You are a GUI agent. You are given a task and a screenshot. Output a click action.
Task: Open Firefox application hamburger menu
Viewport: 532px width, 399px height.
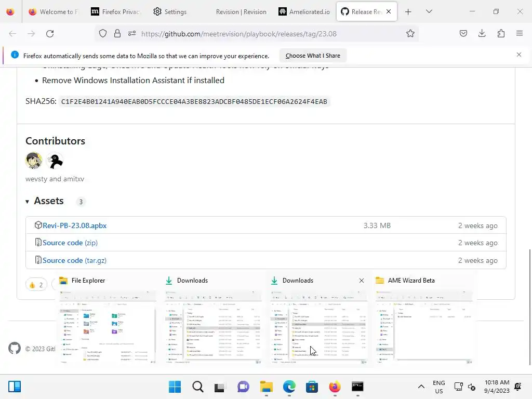click(x=520, y=34)
